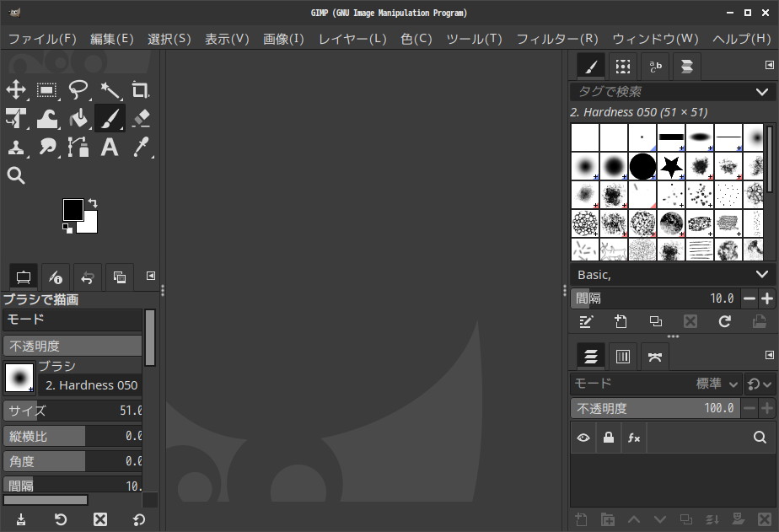The width and height of the screenshot is (779, 532).
Task: Open the paint モード dropdown in tool options
Action: click(73, 320)
